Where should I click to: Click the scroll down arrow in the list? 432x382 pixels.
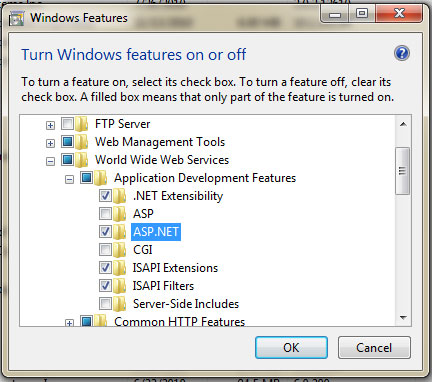[x=403, y=318]
